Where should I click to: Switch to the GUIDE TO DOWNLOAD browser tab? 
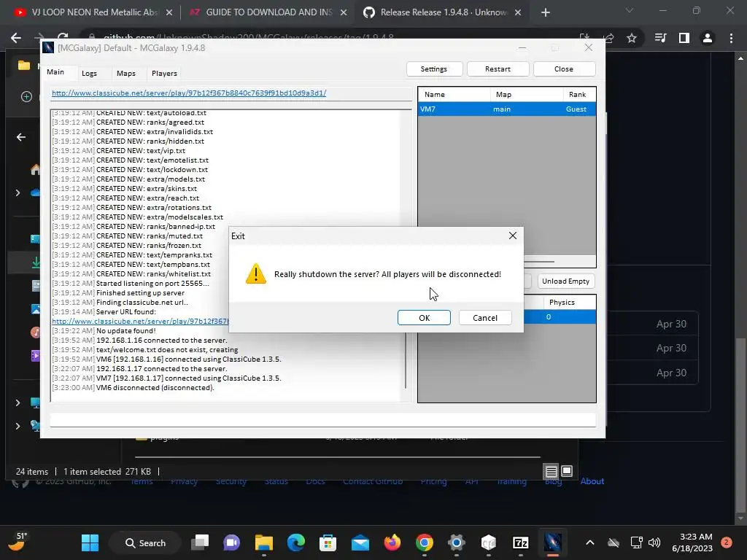261,12
